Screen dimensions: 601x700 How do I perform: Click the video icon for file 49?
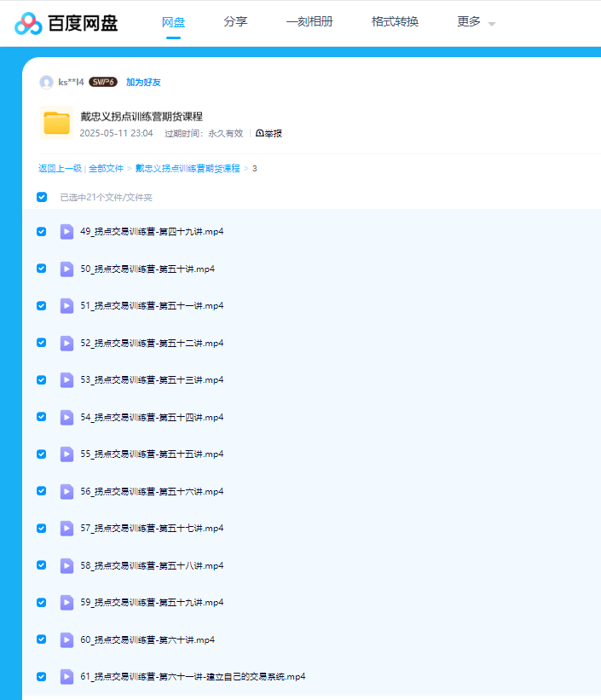pyautogui.click(x=66, y=232)
